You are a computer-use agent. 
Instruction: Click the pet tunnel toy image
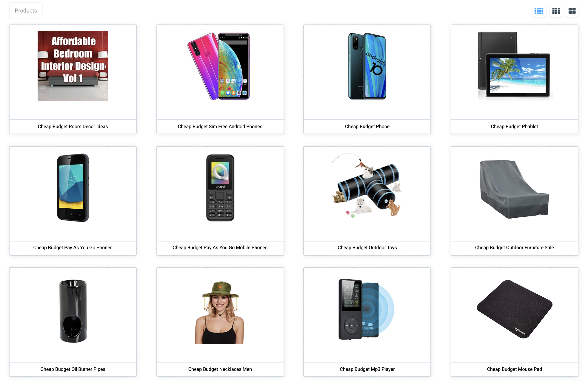[x=367, y=185]
